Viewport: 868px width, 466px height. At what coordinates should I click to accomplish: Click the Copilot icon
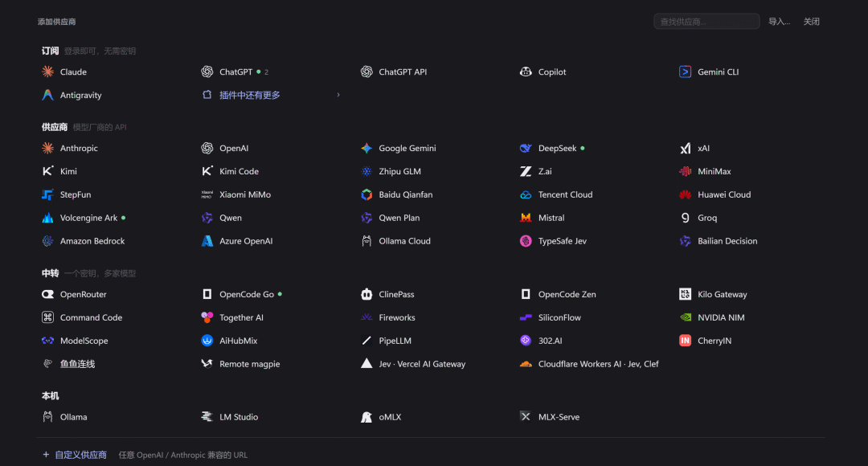526,72
